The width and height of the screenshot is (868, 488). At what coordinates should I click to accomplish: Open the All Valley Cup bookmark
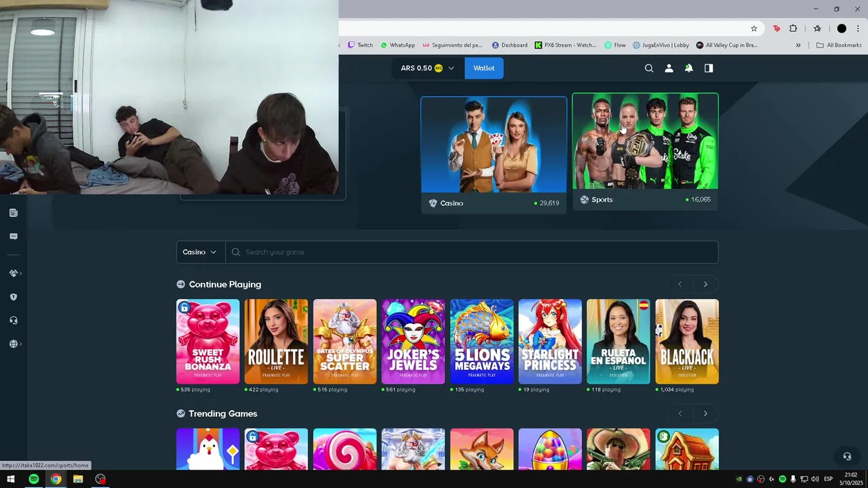pyautogui.click(x=727, y=45)
